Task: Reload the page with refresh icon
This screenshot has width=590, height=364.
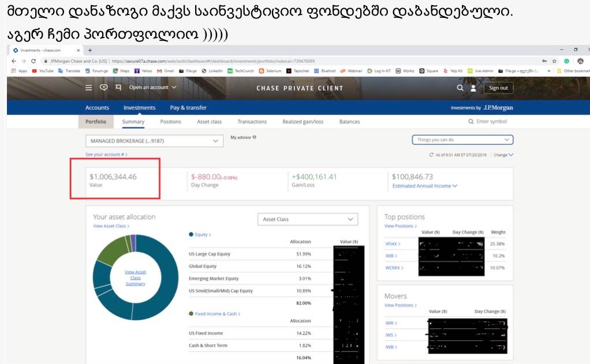Action: (33, 61)
